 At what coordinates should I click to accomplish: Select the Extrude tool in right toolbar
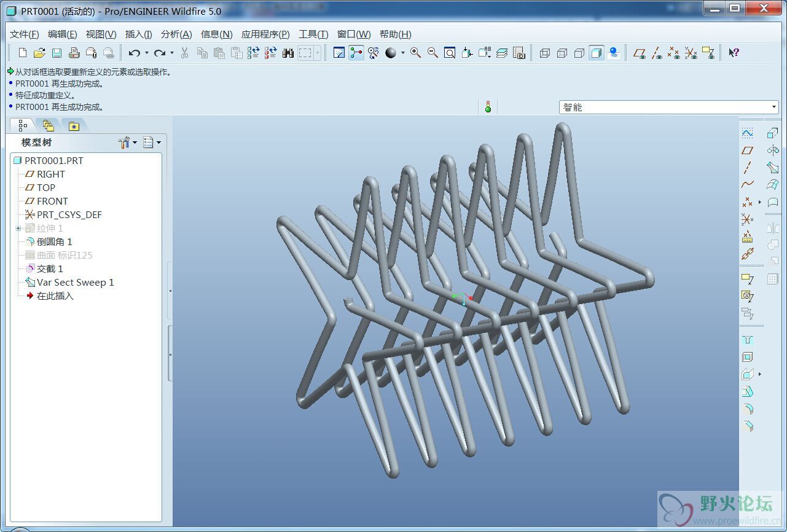[773, 133]
